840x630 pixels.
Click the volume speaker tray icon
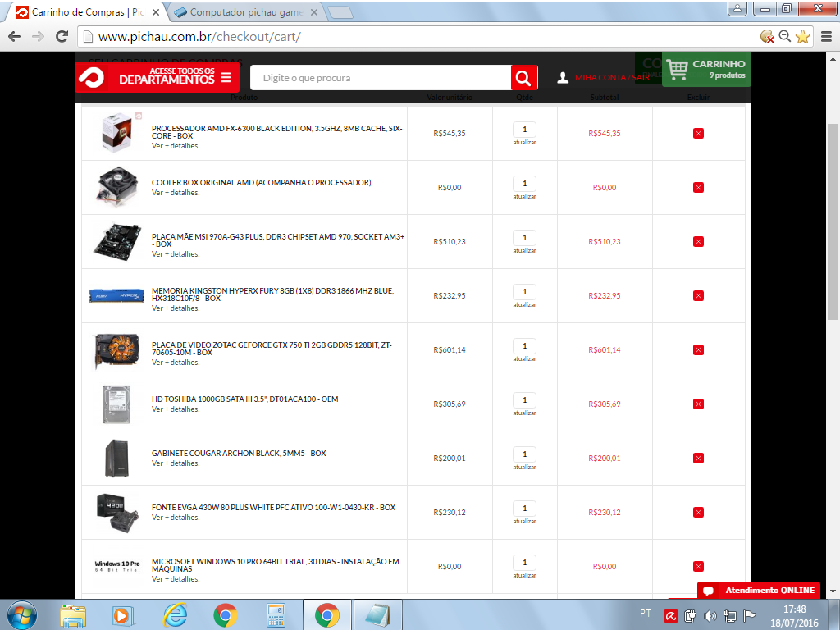710,616
